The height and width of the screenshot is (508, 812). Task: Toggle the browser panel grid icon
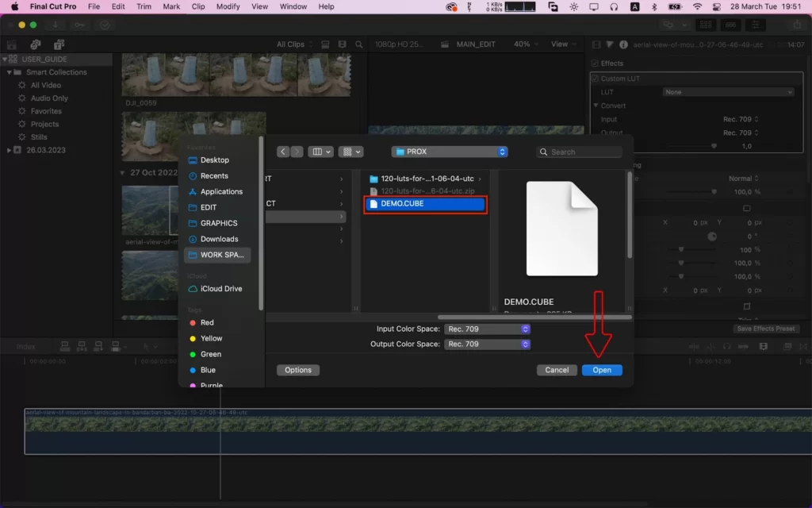[x=705, y=25]
